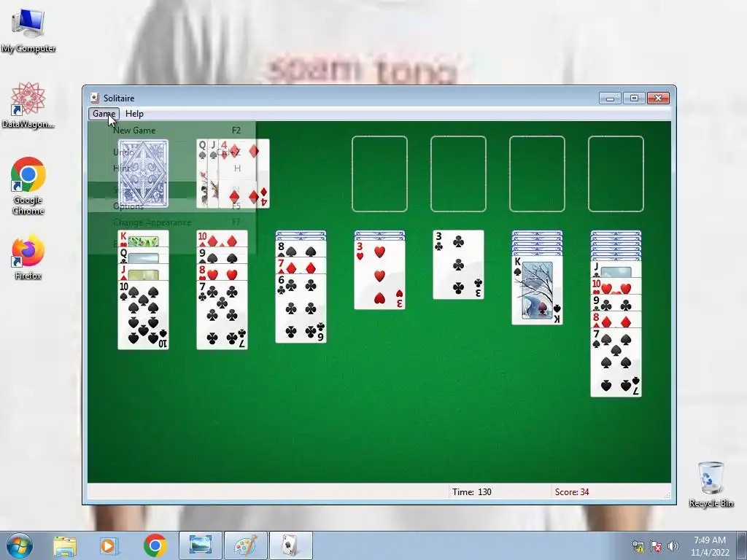Select the 8 of hearts card
This screenshot has width=747, height=560.
click(x=222, y=272)
